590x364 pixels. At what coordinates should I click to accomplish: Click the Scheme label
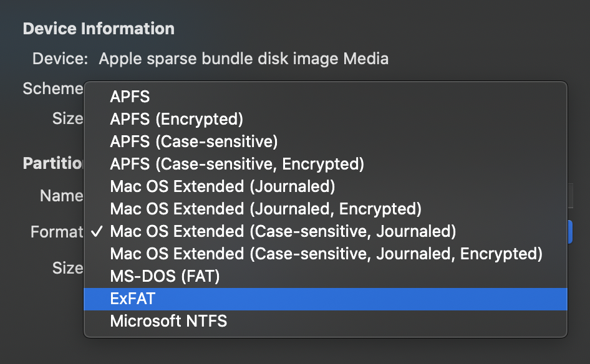(x=53, y=89)
